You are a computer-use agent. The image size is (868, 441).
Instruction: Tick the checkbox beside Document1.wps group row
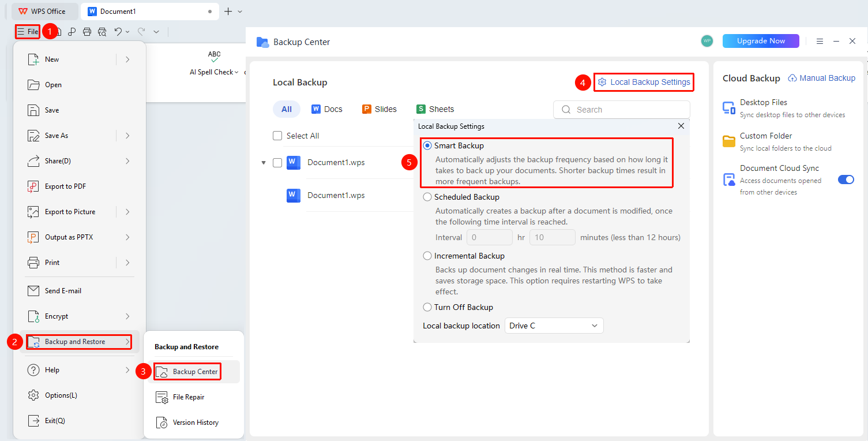coord(277,163)
